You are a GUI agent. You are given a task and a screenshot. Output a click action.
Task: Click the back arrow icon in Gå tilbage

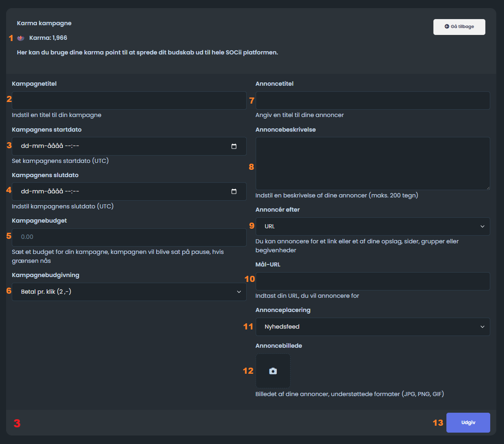coord(447,26)
